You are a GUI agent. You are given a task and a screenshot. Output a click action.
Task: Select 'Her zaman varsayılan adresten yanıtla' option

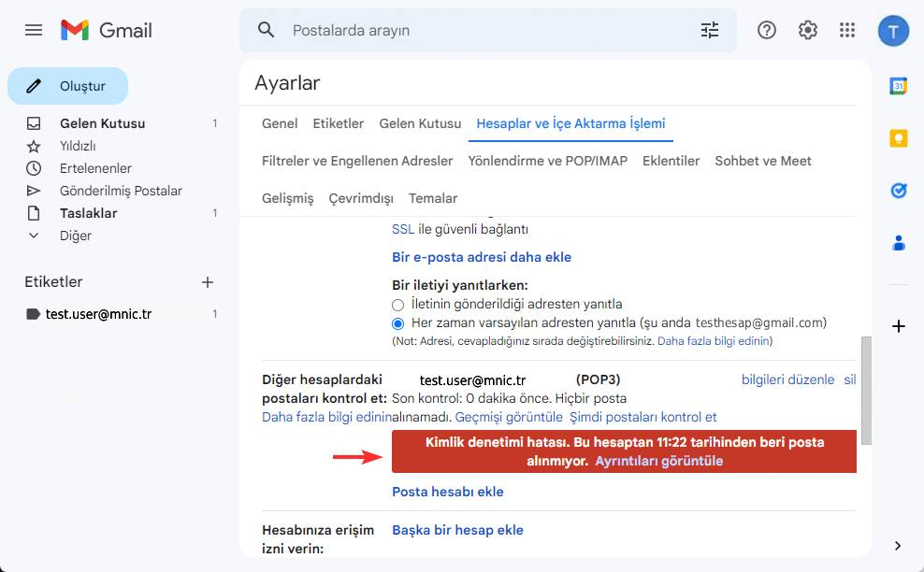tap(398, 323)
